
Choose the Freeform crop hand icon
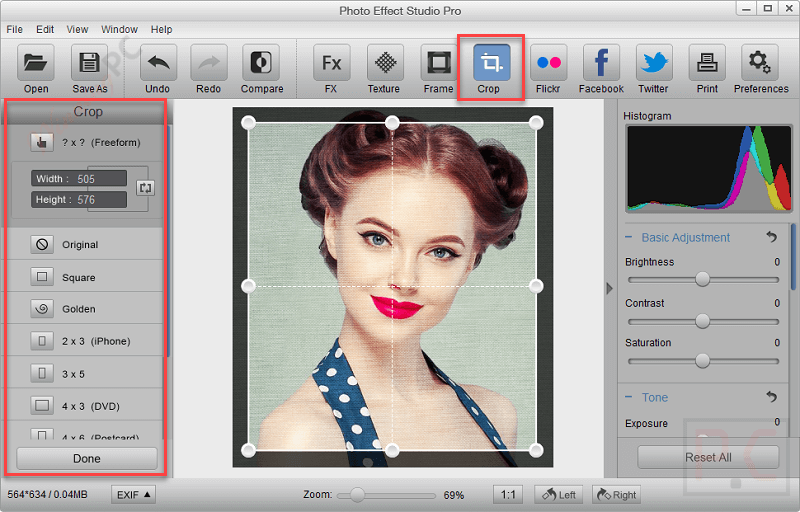[x=42, y=142]
